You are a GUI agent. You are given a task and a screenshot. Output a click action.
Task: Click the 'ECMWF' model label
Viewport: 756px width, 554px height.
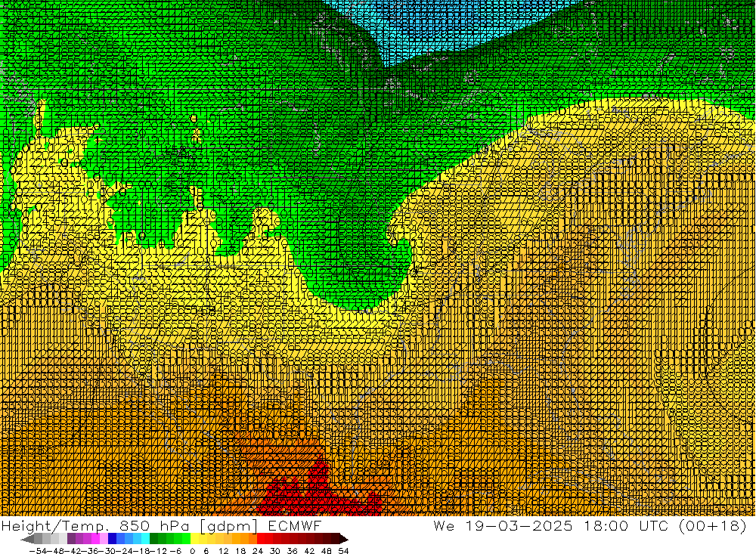[295, 525]
